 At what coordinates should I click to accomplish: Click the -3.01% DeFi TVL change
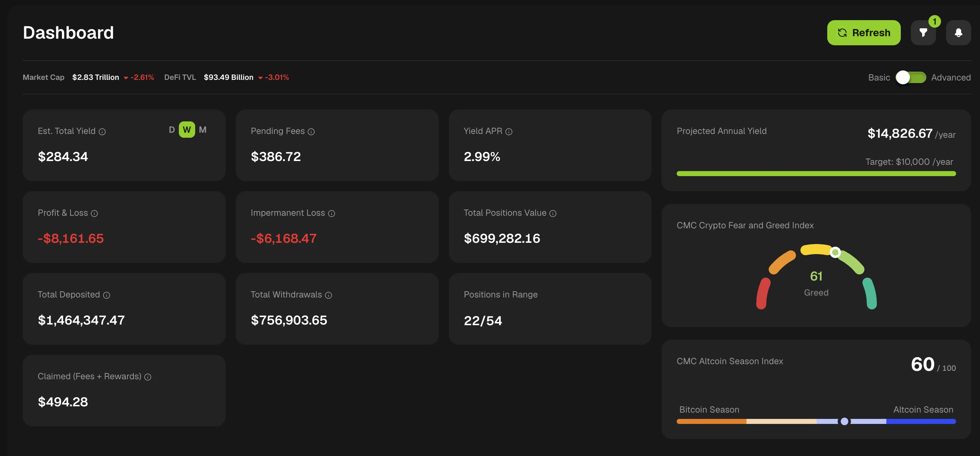pyautogui.click(x=277, y=77)
